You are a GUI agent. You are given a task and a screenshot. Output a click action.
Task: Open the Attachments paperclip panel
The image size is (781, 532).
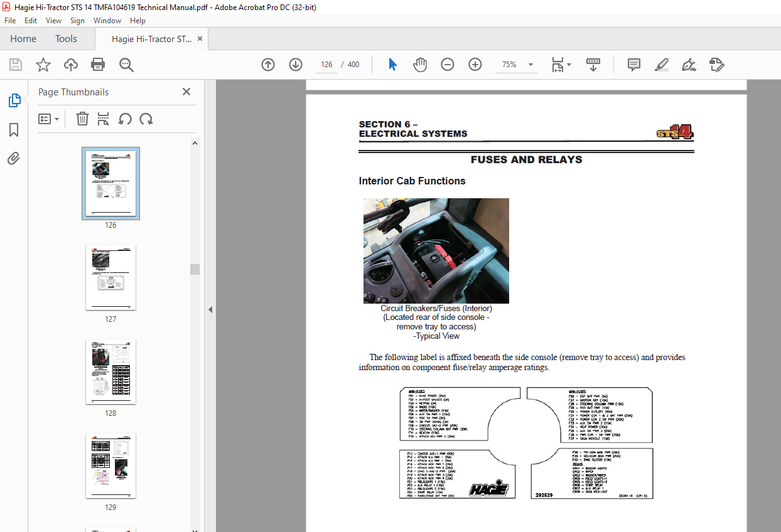click(x=14, y=159)
